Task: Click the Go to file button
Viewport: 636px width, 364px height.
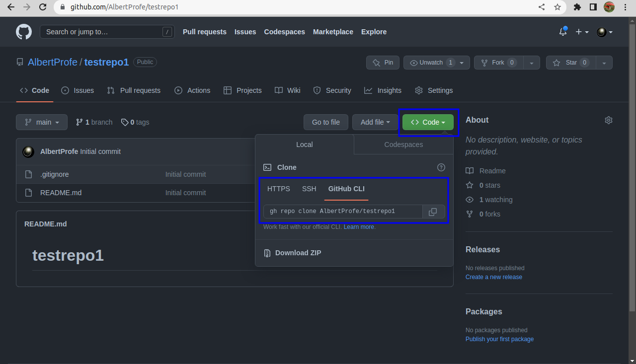Action: pyautogui.click(x=326, y=122)
